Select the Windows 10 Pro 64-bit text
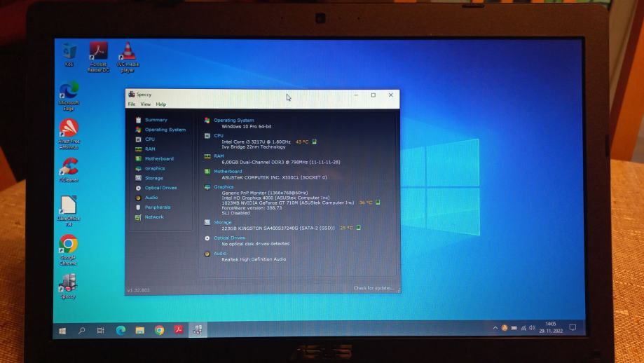The height and width of the screenshot is (363, 644). tap(247, 126)
